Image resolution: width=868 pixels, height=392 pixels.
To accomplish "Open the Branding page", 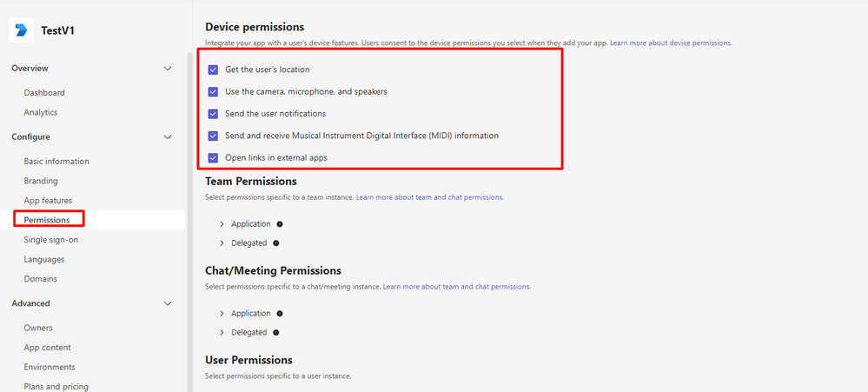I will tap(41, 181).
